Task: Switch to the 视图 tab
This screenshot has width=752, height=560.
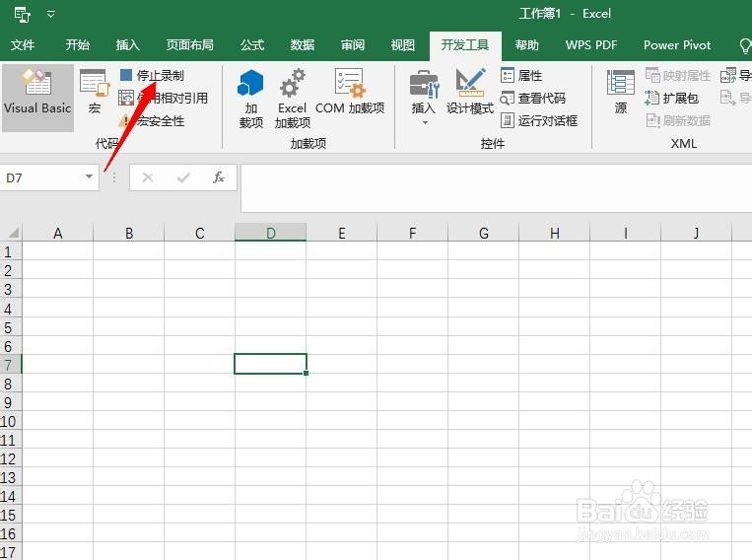Action: [403, 45]
